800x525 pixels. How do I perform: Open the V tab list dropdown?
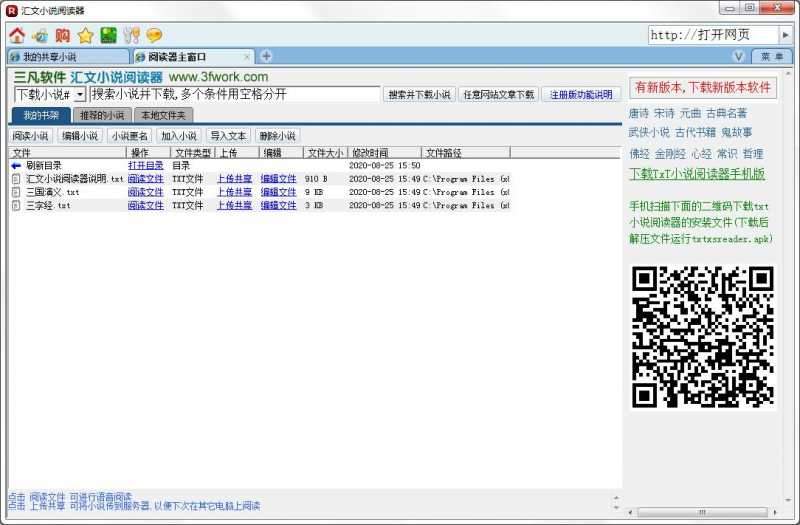(x=739, y=56)
